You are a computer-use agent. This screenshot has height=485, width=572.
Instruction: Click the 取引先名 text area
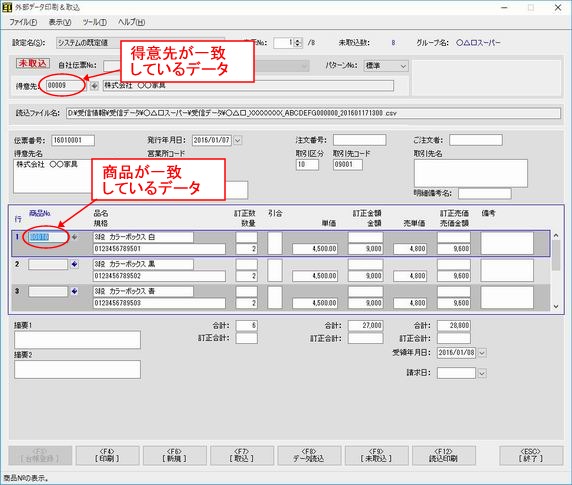tap(471, 173)
